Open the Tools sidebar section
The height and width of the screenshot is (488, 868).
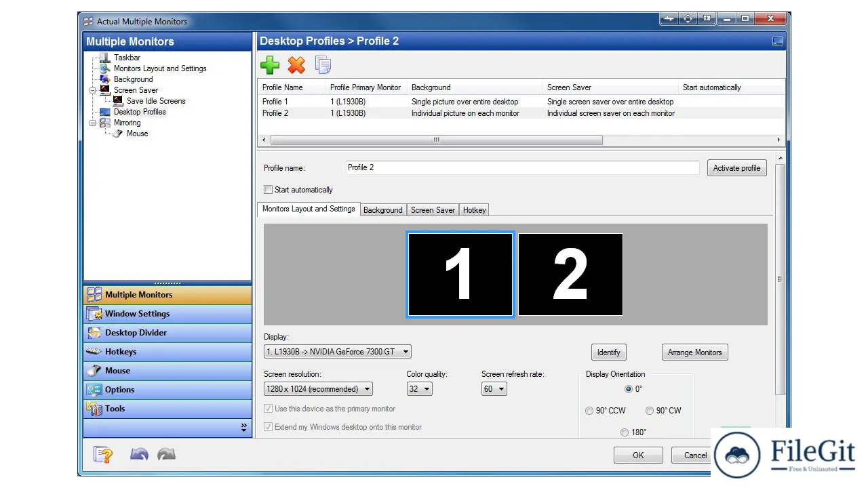(x=167, y=409)
